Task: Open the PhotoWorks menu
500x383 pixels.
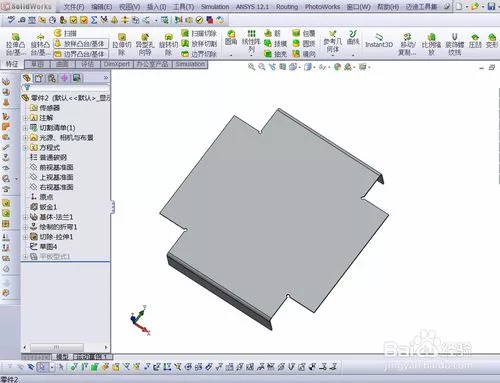Action: click(x=322, y=7)
